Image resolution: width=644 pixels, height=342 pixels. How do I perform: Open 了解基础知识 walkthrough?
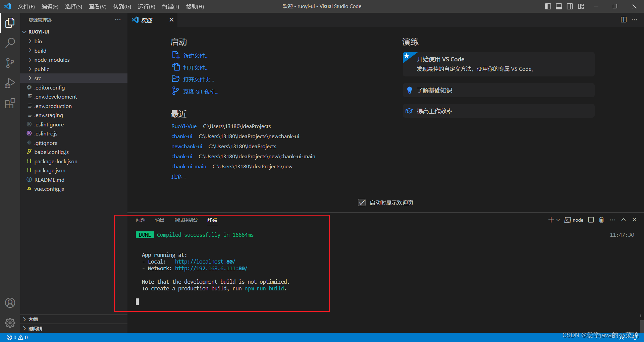pyautogui.click(x=498, y=90)
